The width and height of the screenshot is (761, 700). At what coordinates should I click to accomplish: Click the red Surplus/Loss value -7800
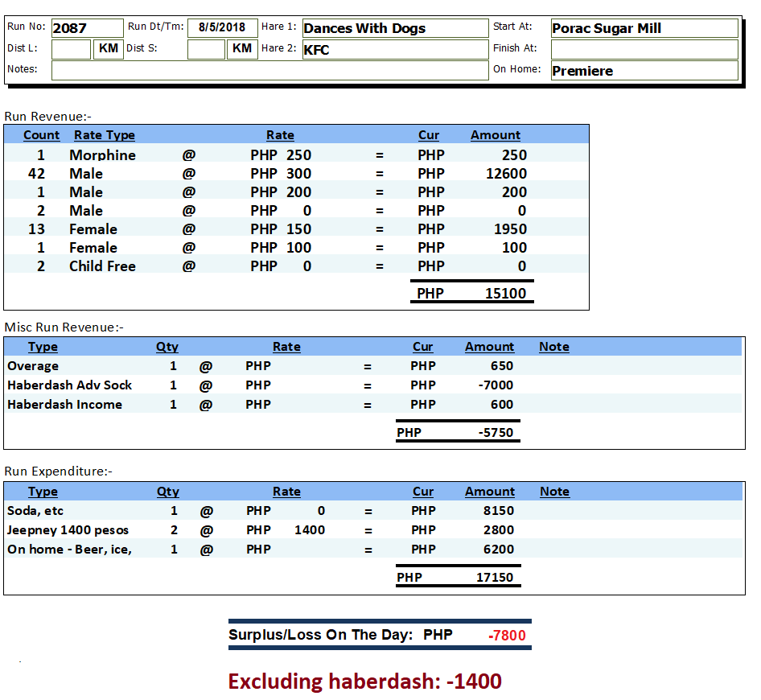(507, 636)
